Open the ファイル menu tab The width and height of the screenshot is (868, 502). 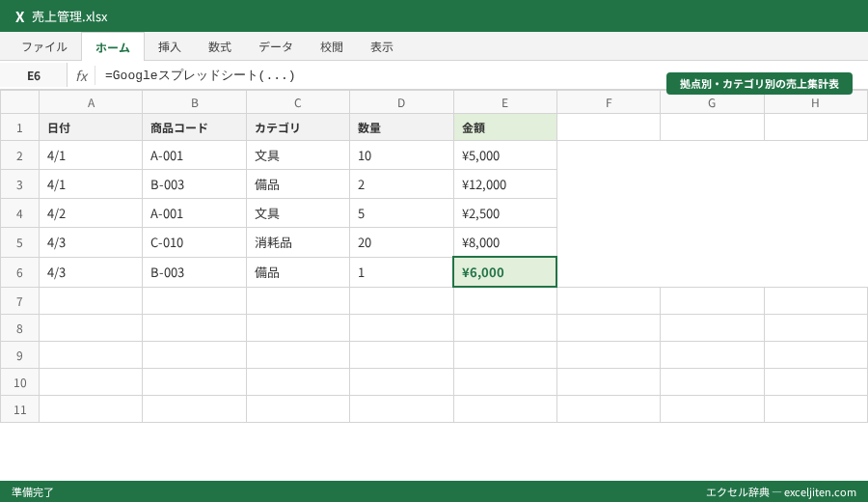click(44, 47)
